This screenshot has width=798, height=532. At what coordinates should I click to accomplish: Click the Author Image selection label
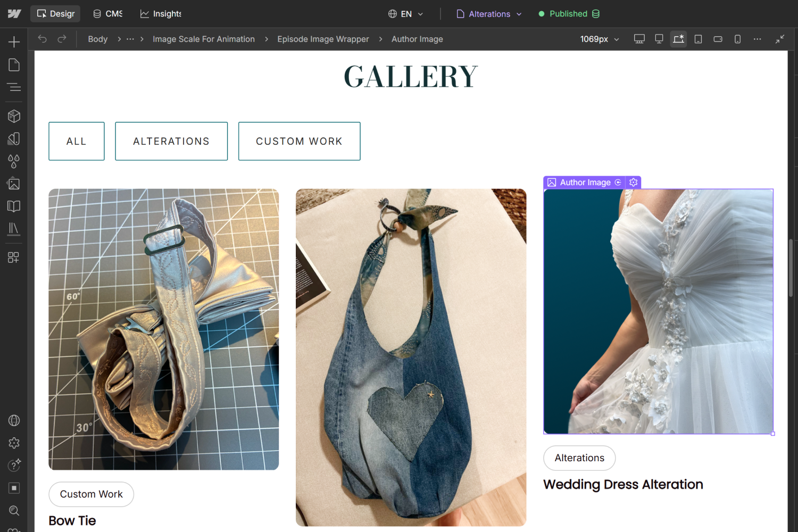pyautogui.click(x=585, y=182)
